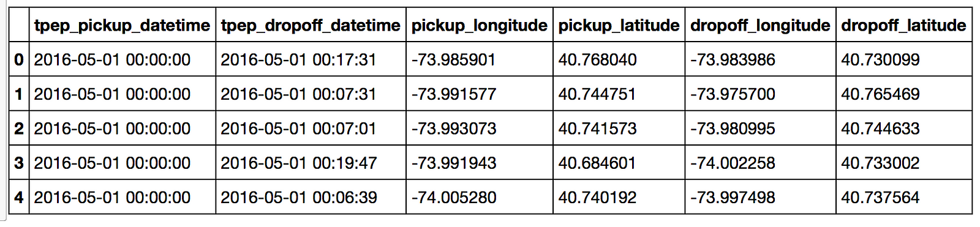Viewport: 980px width, 227px height.
Task: Select the pickup_longitude column header
Action: pyautogui.click(x=479, y=25)
